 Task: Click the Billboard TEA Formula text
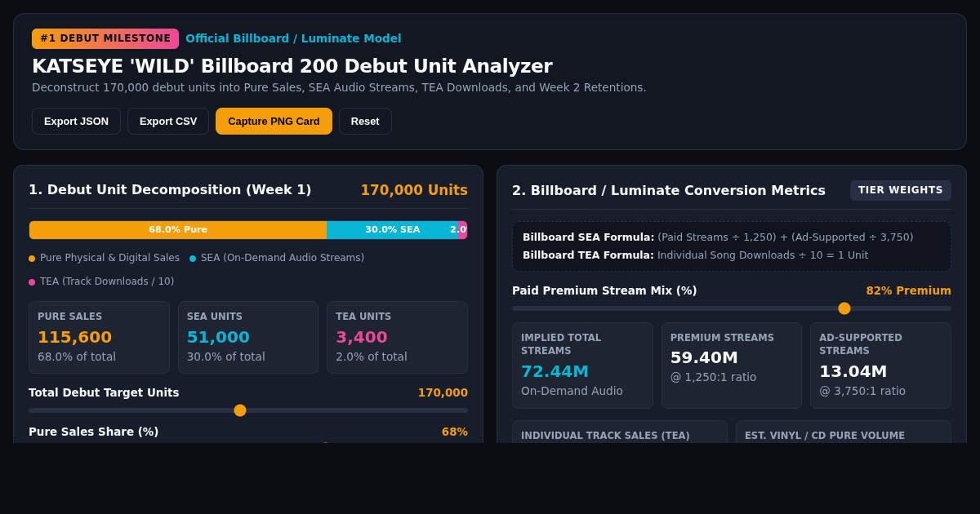(x=695, y=255)
